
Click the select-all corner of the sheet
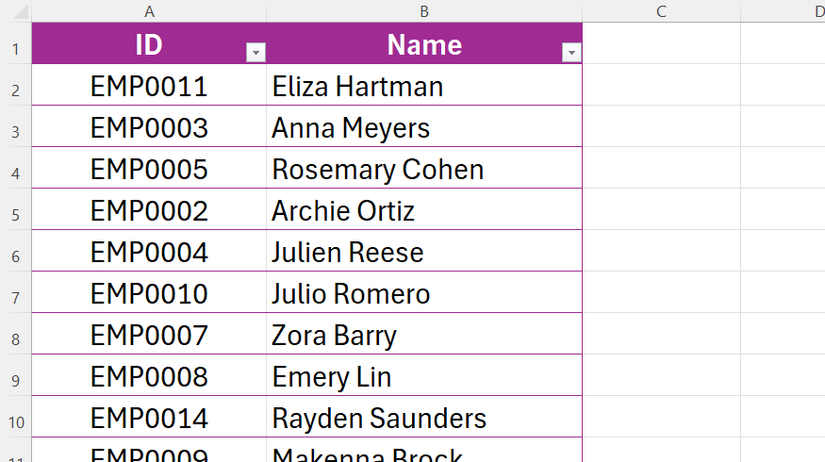[15, 11]
